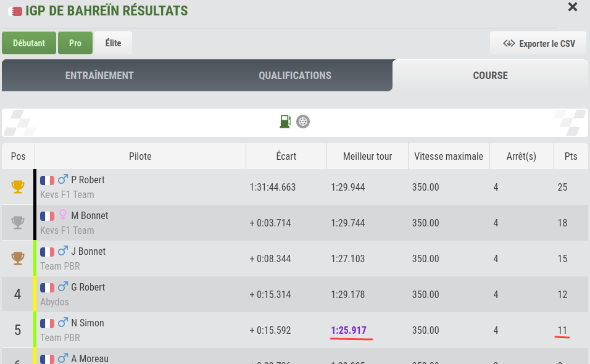Click the Écart column header
Viewport: 590px width, 364px height.
[x=286, y=156]
